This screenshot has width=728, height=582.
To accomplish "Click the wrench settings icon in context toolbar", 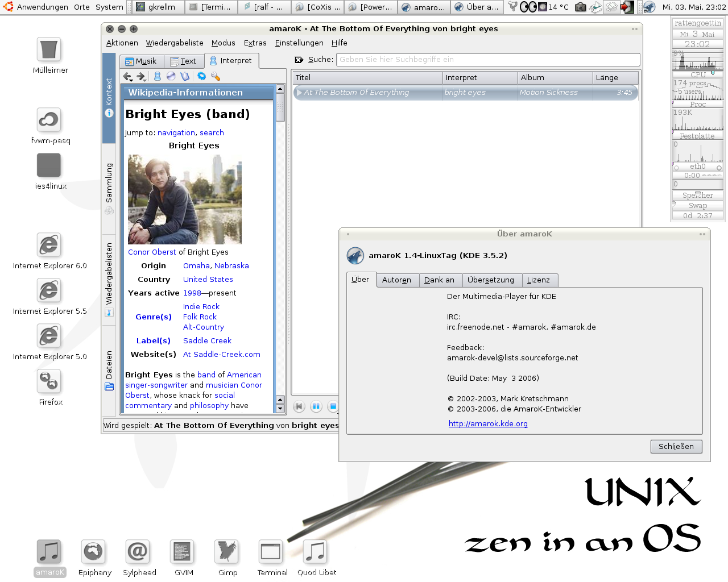I will coord(215,76).
